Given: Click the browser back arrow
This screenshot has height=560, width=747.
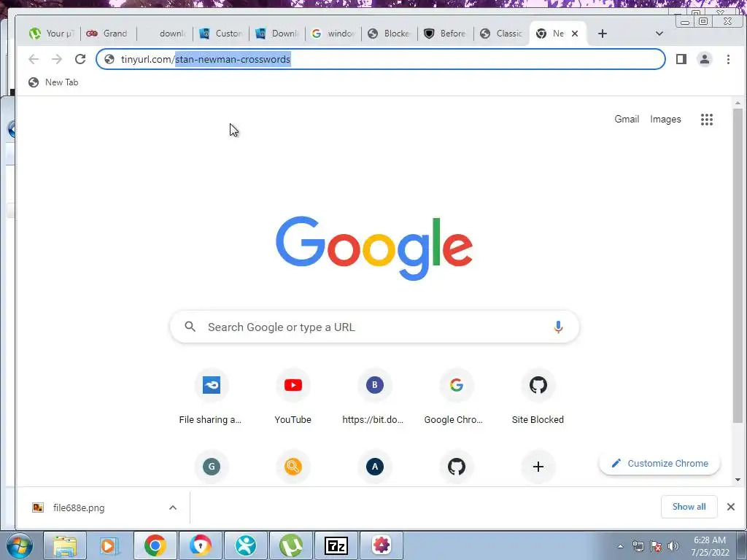Looking at the screenshot, I should 34,59.
